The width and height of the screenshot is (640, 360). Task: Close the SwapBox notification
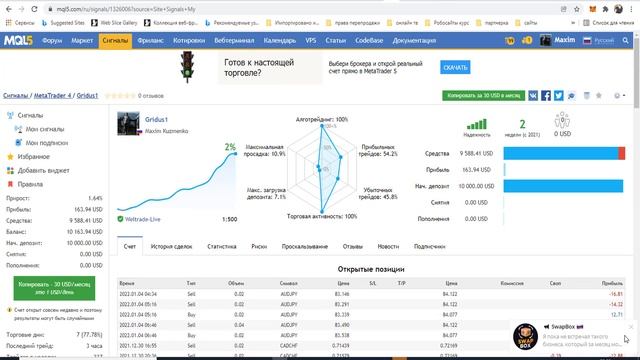click(x=631, y=327)
